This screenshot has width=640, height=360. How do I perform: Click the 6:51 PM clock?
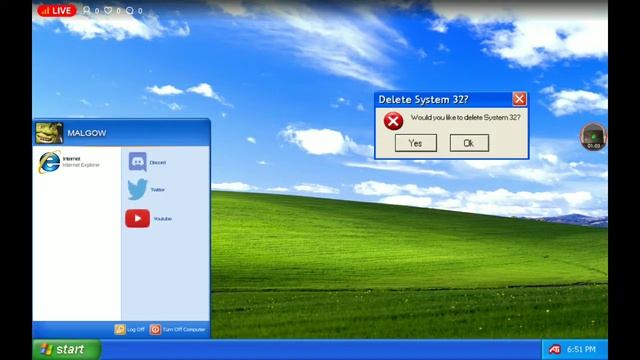581,349
